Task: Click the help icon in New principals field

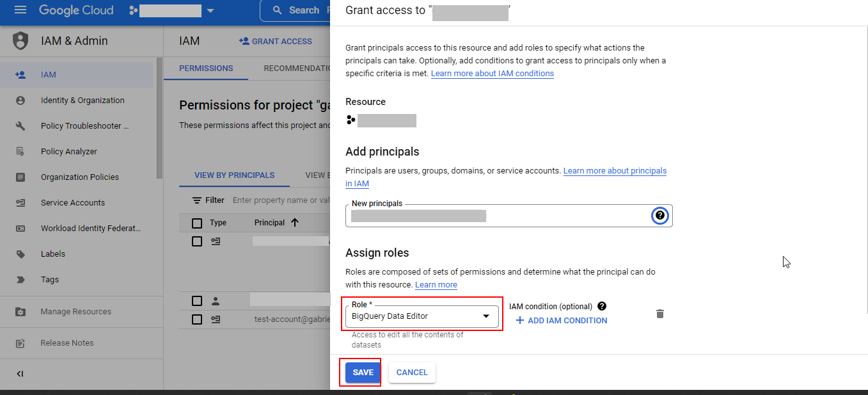Action: tap(659, 216)
